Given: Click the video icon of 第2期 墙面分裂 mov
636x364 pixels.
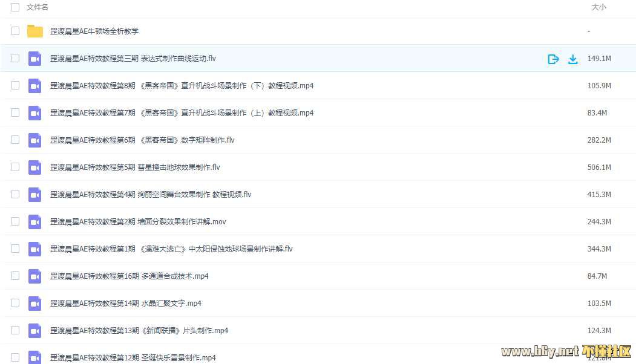Looking at the screenshot, I should [x=35, y=222].
